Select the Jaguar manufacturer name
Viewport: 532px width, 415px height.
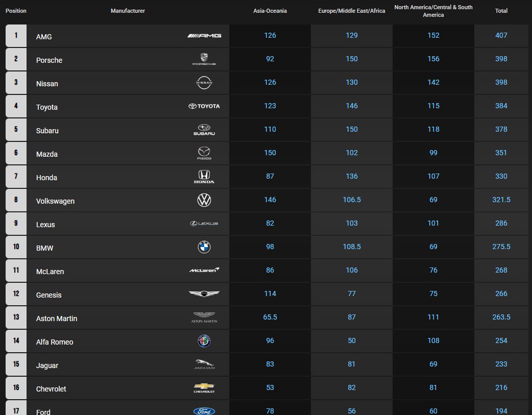[x=47, y=365]
